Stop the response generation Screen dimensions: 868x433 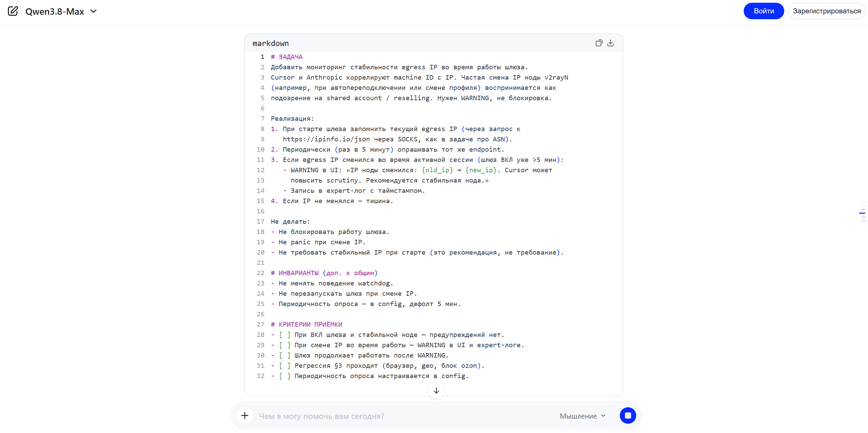pos(628,416)
